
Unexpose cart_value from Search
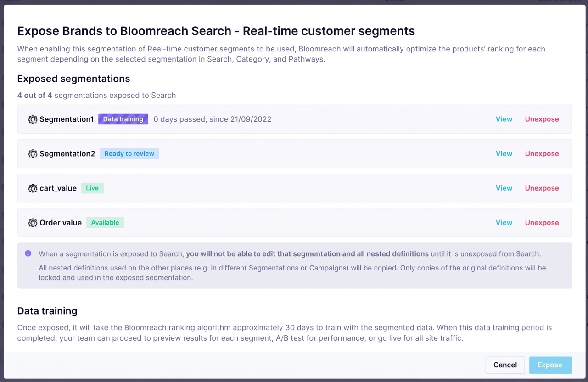[542, 188]
